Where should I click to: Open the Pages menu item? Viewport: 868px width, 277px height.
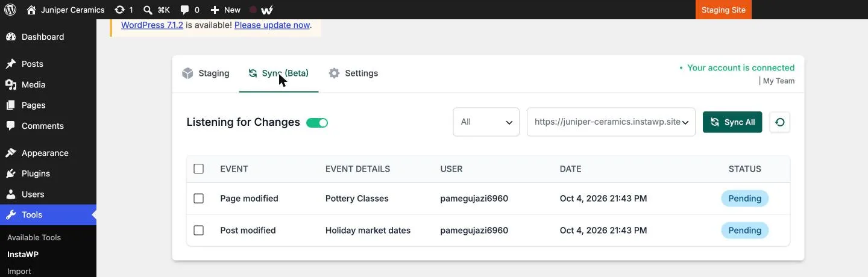click(48, 105)
